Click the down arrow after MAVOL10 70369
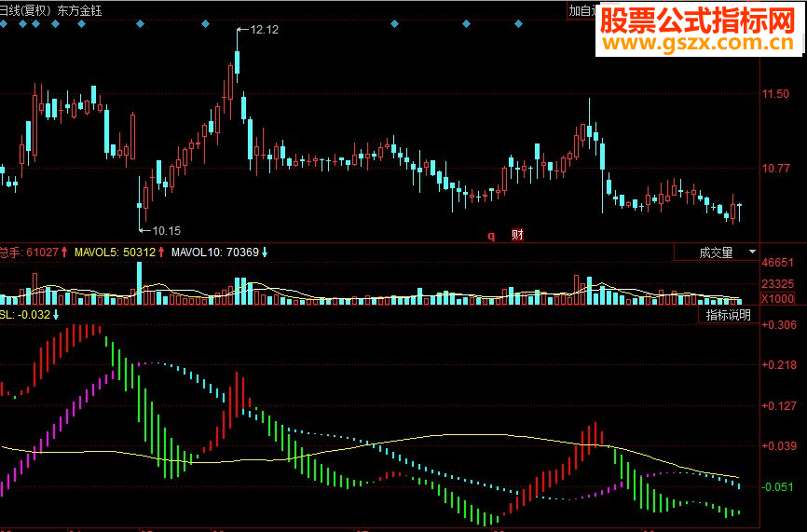The width and height of the screenshot is (807, 532). pyautogui.click(x=265, y=252)
